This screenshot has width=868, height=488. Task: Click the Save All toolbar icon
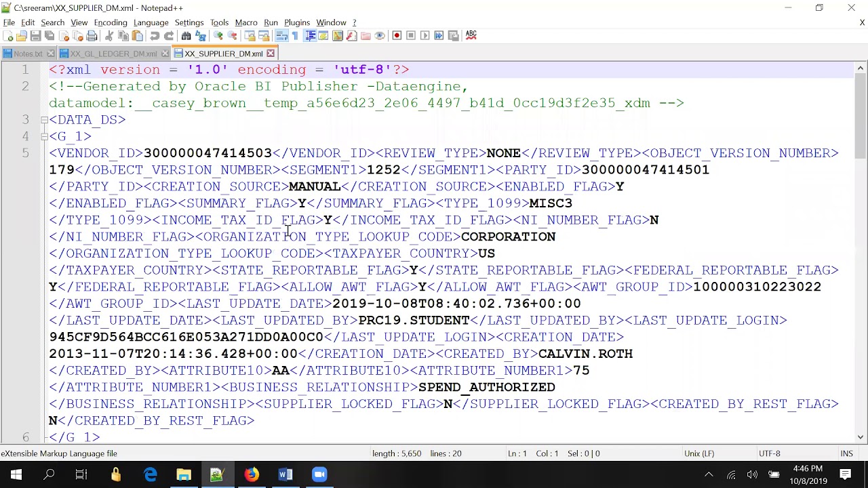pos(49,35)
